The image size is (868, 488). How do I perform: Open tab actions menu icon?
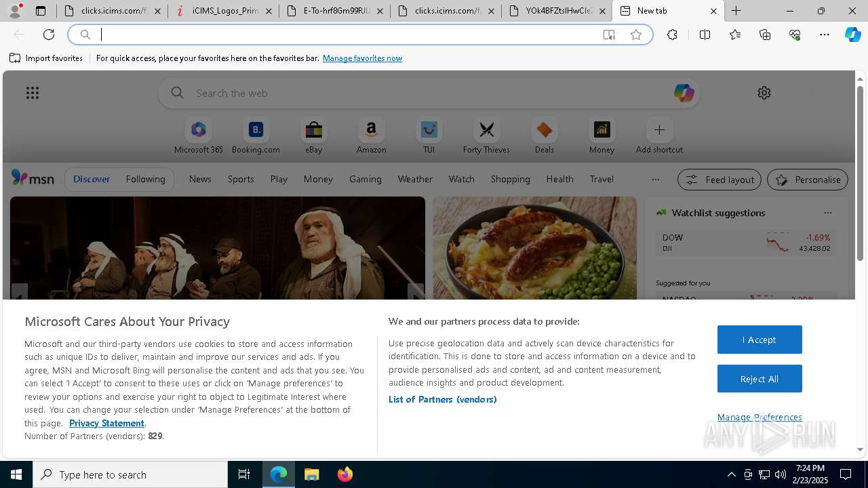click(41, 11)
